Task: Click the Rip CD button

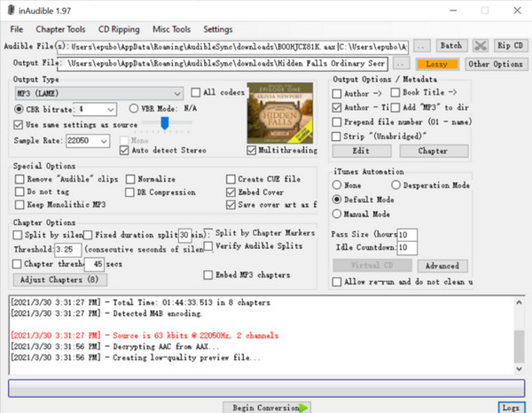Action: click(x=510, y=45)
